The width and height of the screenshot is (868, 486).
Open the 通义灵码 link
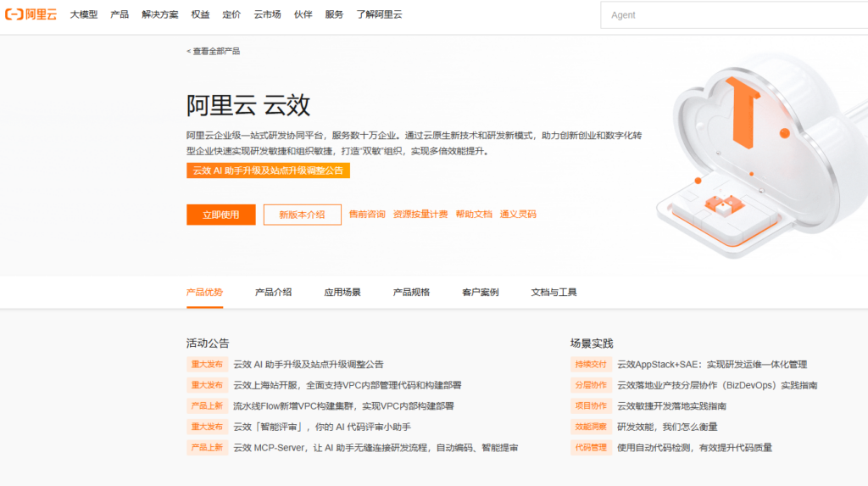click(x=518, y=215)
